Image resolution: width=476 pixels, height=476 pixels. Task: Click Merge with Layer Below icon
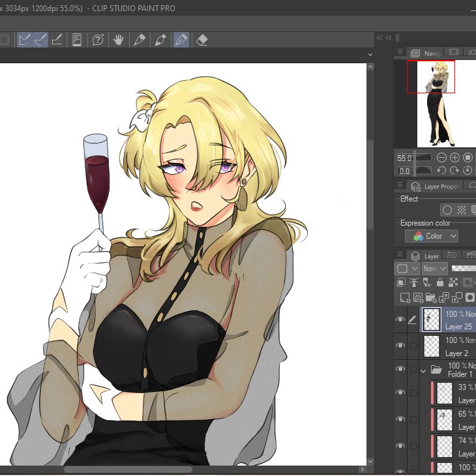456,297
